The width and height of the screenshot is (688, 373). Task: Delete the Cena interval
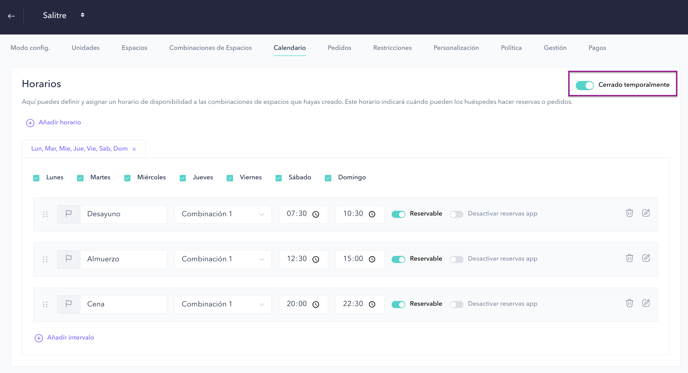click(x=629, y=303)
